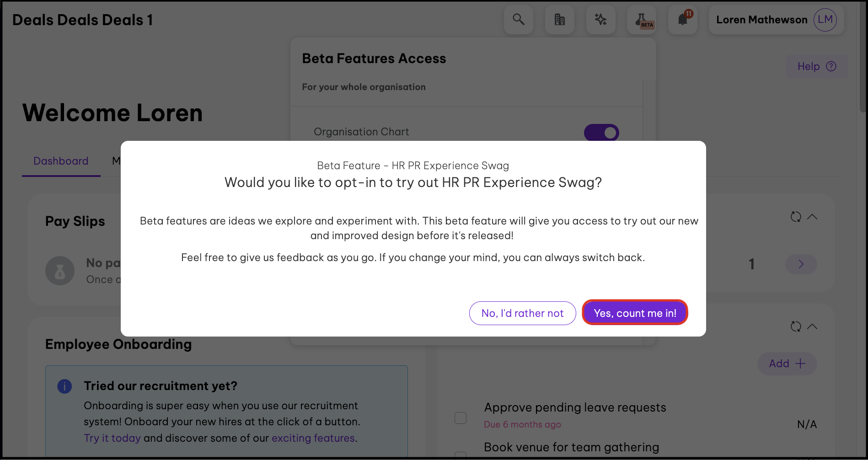Click the Help button
The width and height of the screenshot is (868, 460).
(x=816, y=67)
